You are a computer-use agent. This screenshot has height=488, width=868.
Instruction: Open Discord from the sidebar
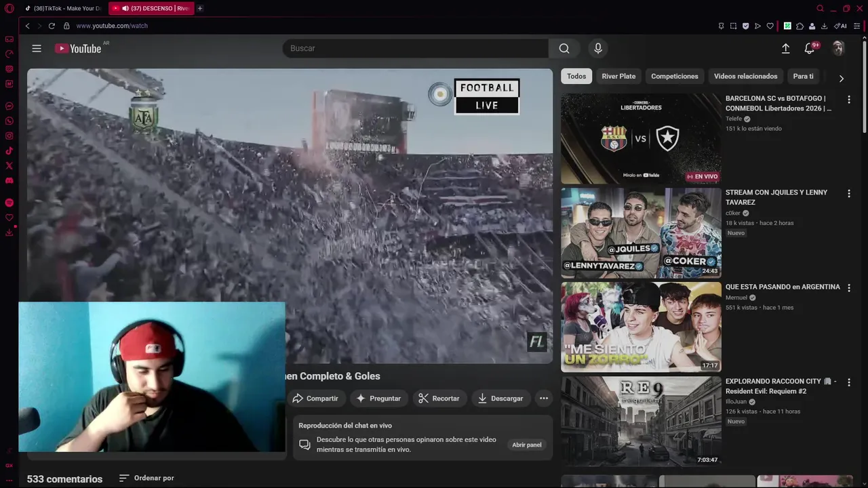9,180
